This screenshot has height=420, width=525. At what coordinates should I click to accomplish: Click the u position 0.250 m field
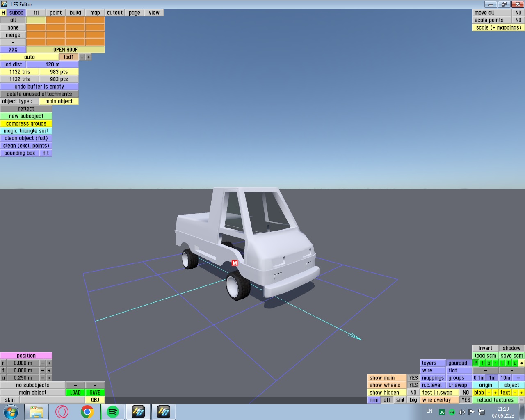[23, 378]
